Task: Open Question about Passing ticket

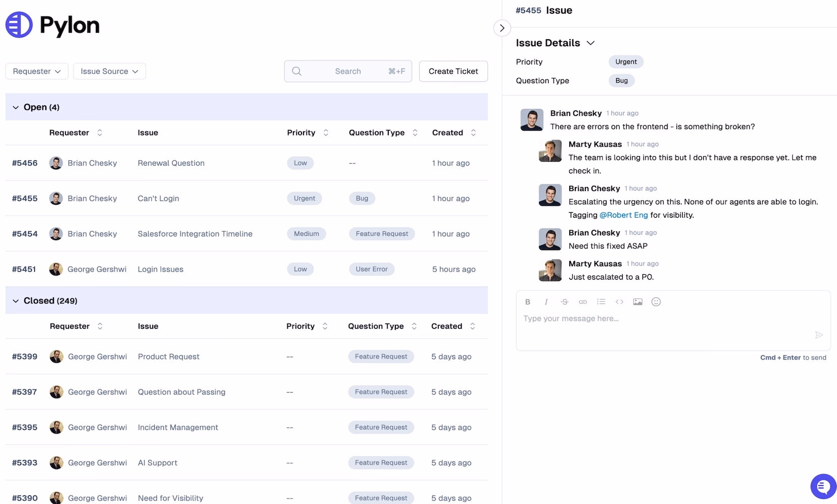Action: click(x=247, y=392)
